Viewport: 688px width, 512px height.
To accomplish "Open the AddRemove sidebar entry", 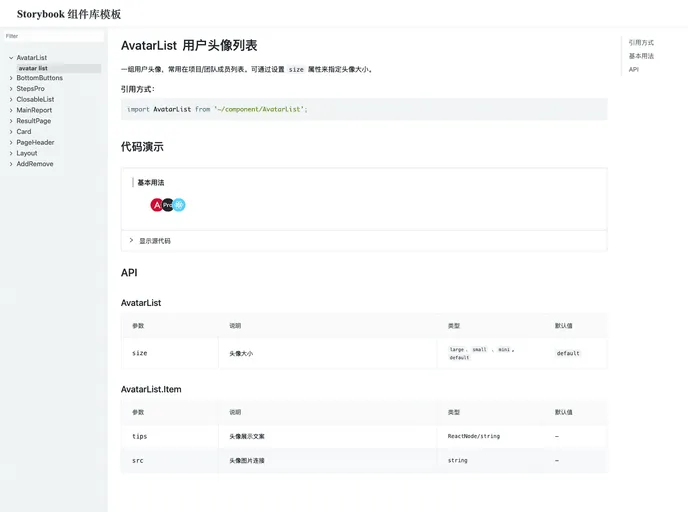I will [x=35, y=164].
